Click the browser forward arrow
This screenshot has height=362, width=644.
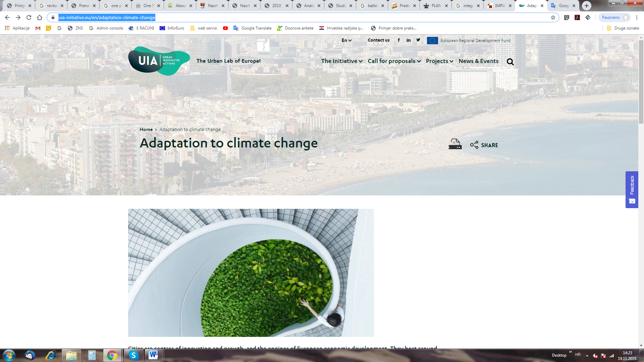[x=18, y=17]
